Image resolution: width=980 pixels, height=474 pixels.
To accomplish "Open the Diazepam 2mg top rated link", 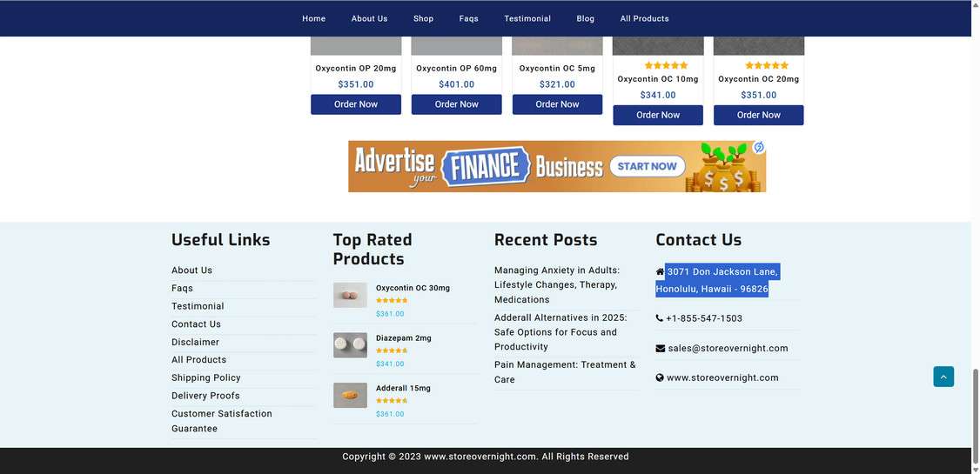I will pyautogui.click(x=403, y=338).
